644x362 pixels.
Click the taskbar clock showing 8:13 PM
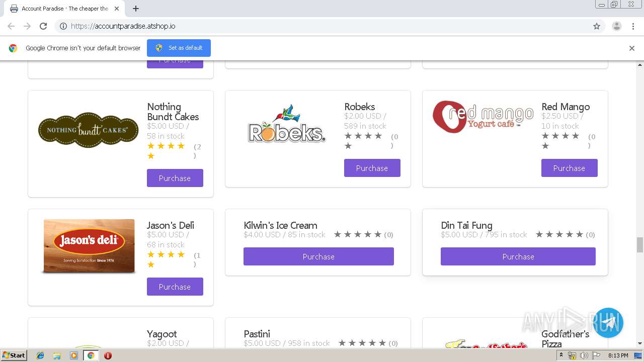(618, 355)
